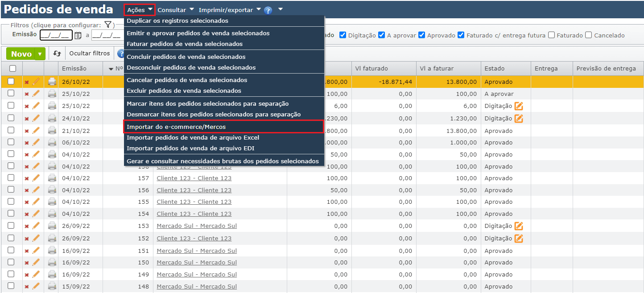Tick the select-all checkbox in the table header
This screenshot has width=644, height=293.
coord(12,68)
